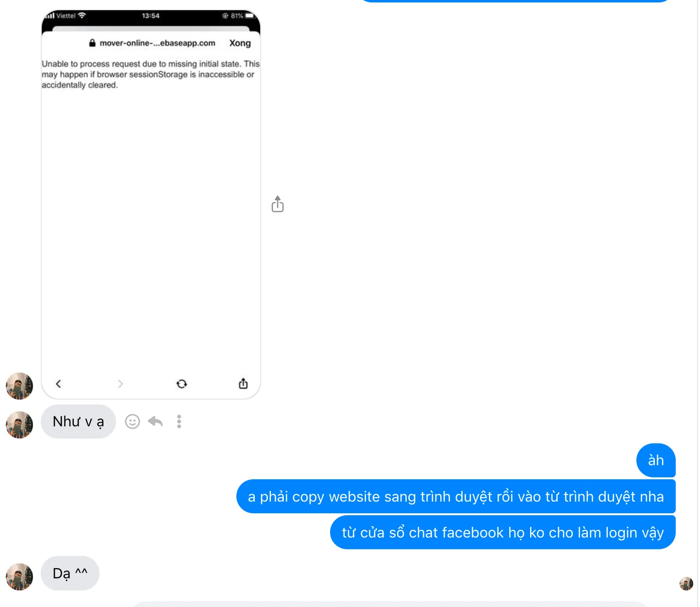Select the "Dạ ^^" message bubble
This screenshot has height=607, width=700.
click(x=70, y=573)
